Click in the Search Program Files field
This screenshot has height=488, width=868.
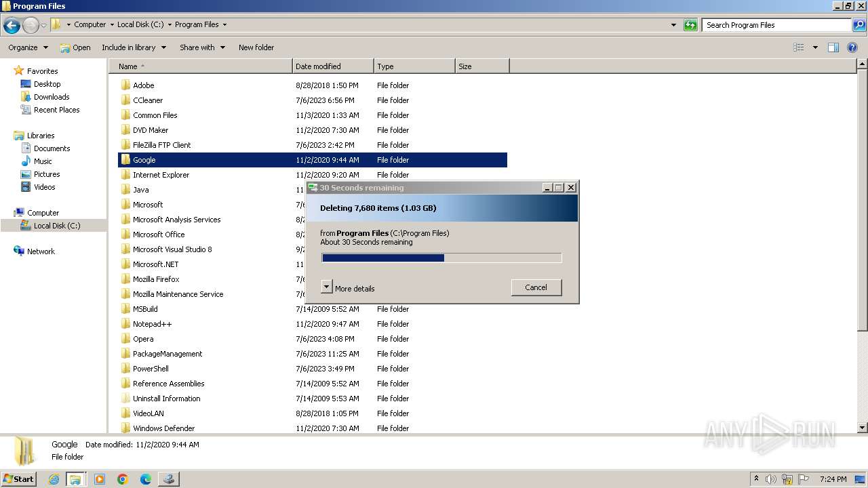pyautogui.click(x=776, y=25)
